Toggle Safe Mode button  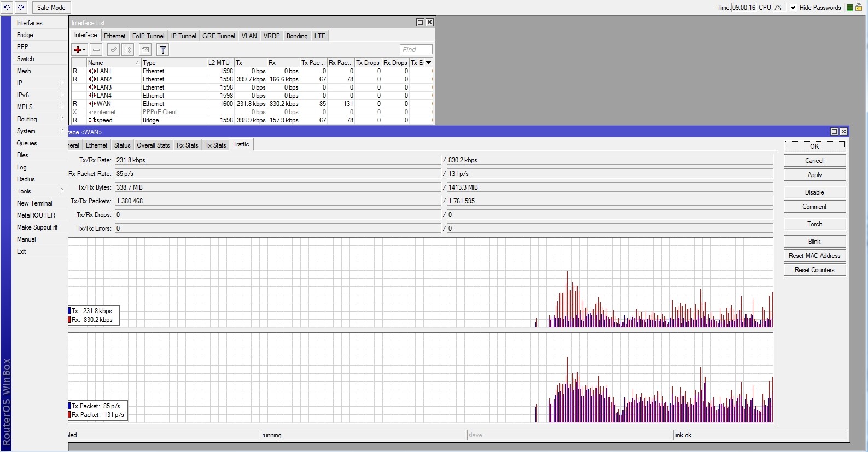coord(51,7)
